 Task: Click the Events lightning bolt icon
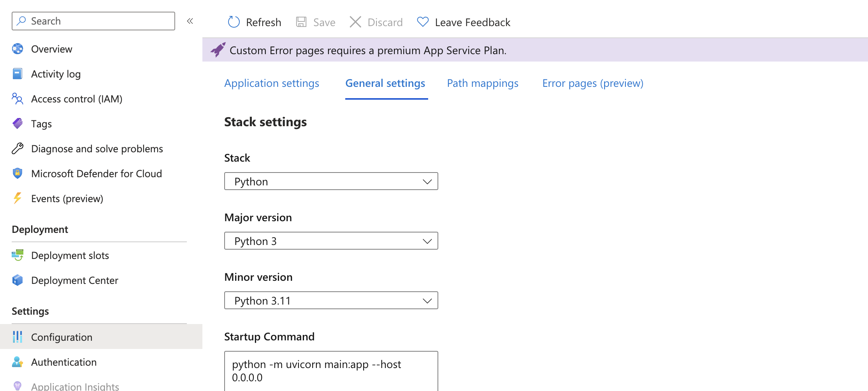(x=18, y=198)
